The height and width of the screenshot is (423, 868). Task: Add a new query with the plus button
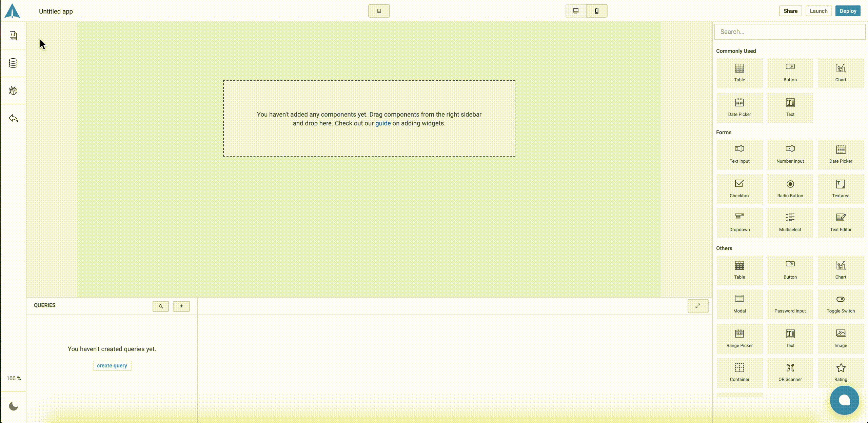tap(181, 306)
